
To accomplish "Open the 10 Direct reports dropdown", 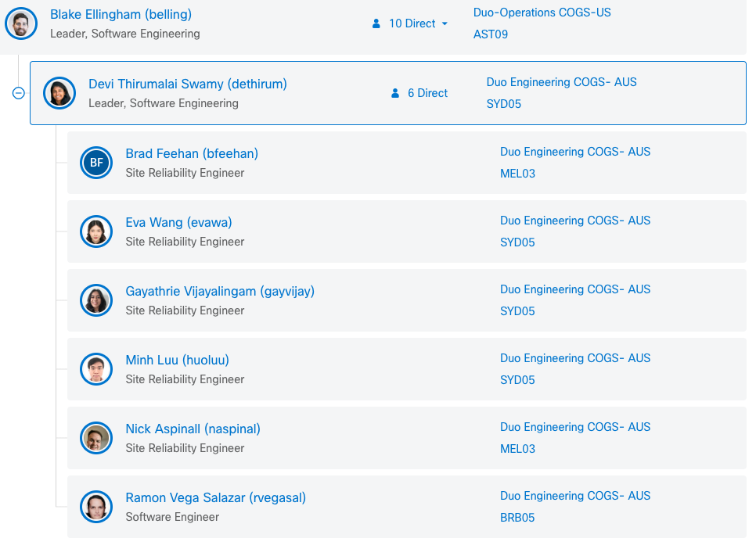I will tap(411, 23).
